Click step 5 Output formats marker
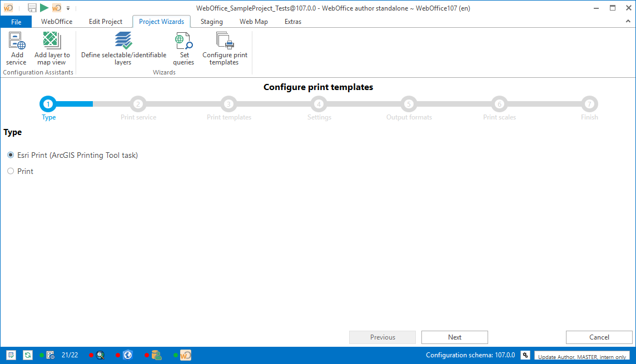Image resolution: width=636 pixels, height=364 pixels. click(x=409, y=104)
